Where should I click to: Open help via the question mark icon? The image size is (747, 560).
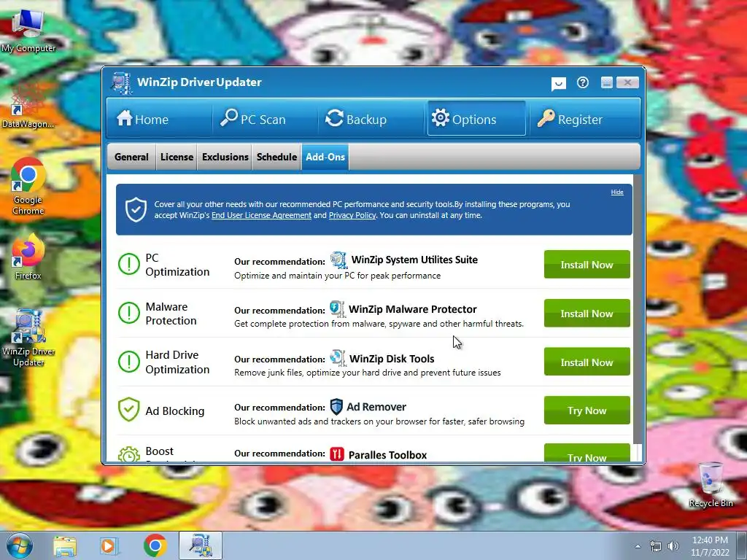point(583,83)
